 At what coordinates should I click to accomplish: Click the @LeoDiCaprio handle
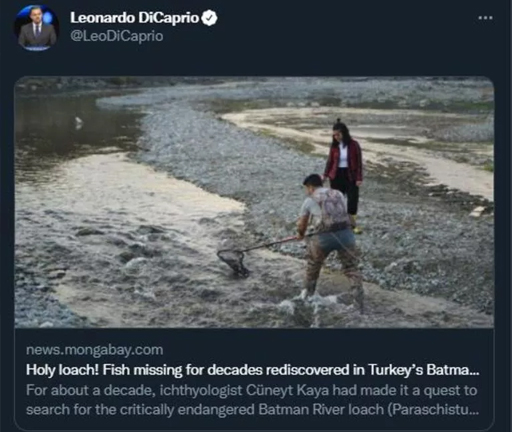click(117, 36)
